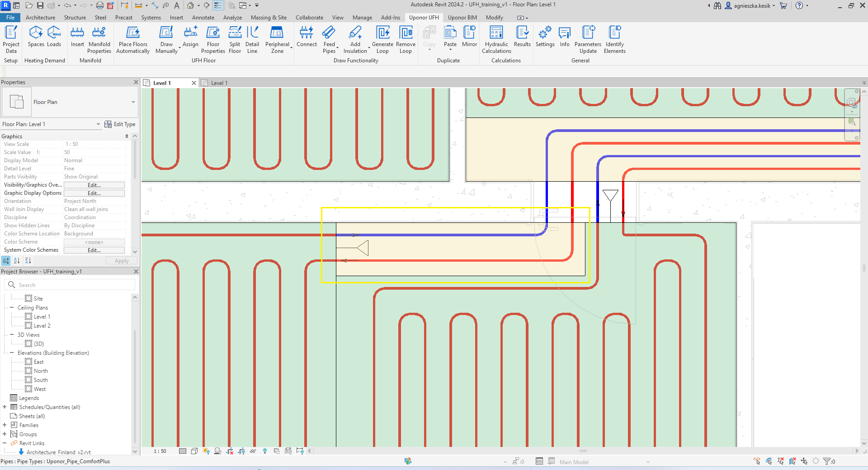Click the Paste tool in Duplicate
The height and width of the screenshot is (470, 868).
[450, 36]
